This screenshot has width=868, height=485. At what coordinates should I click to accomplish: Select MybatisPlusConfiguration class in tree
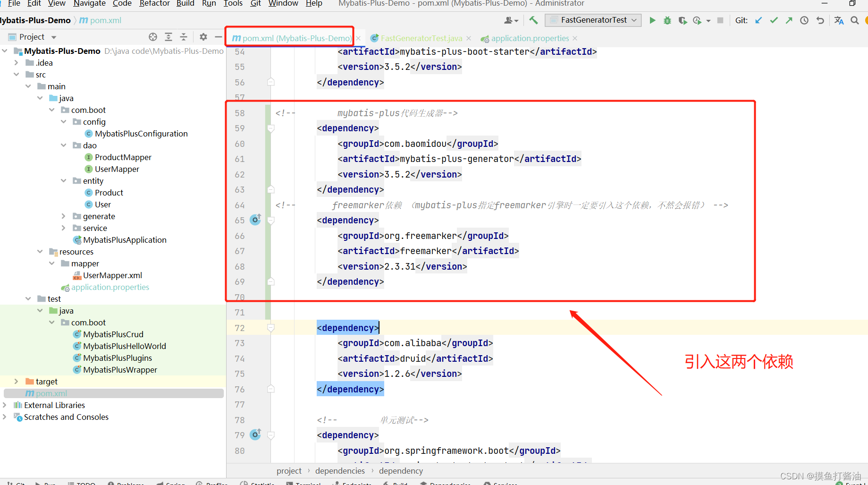point(141,134)
